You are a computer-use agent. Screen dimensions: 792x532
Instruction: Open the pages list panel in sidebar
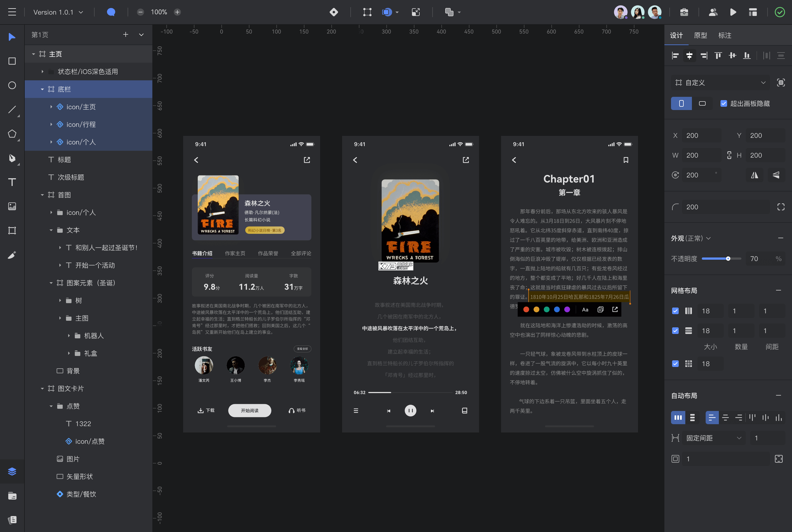point(12,520)
